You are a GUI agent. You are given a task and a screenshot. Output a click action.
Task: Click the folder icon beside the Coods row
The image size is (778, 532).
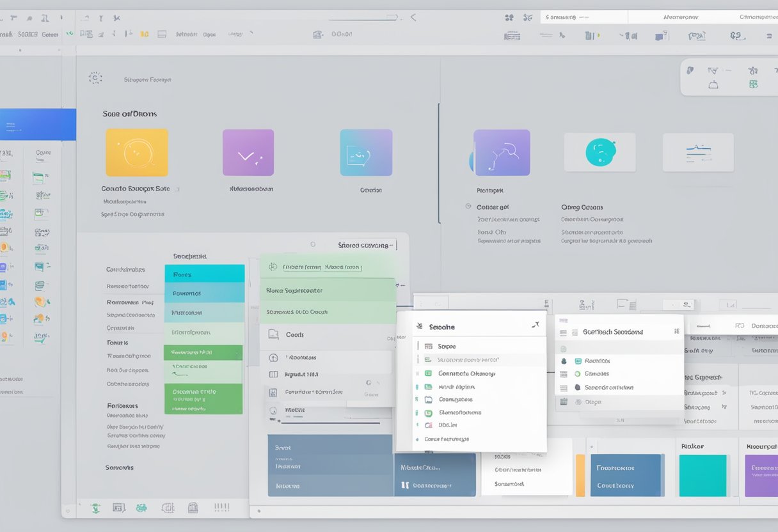point(273,334)
